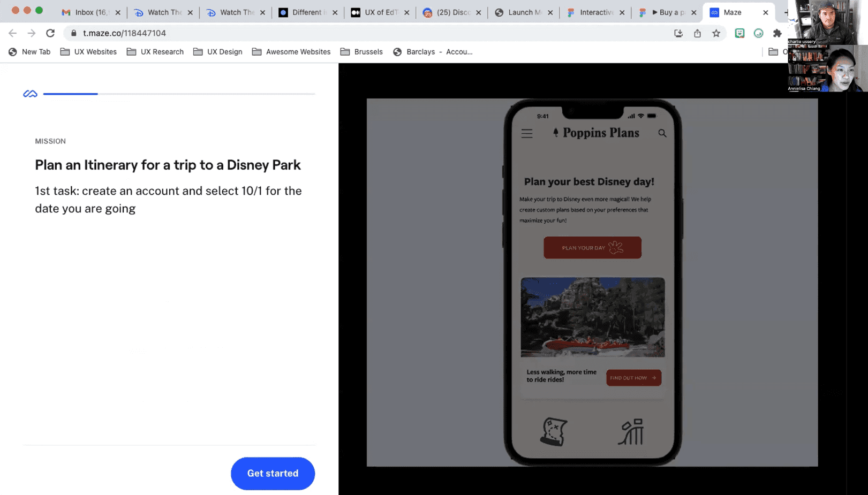The image size is (868, 495).
Task: Click the mission heading Plan an Itinerary
Action: [x=168, y=165]
